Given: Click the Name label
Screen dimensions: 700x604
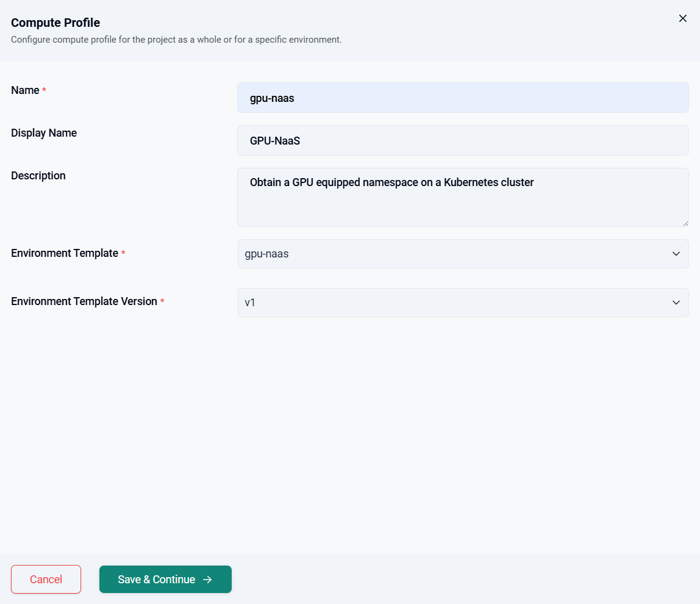Looking at the screenshot, I should coord(26,90).
